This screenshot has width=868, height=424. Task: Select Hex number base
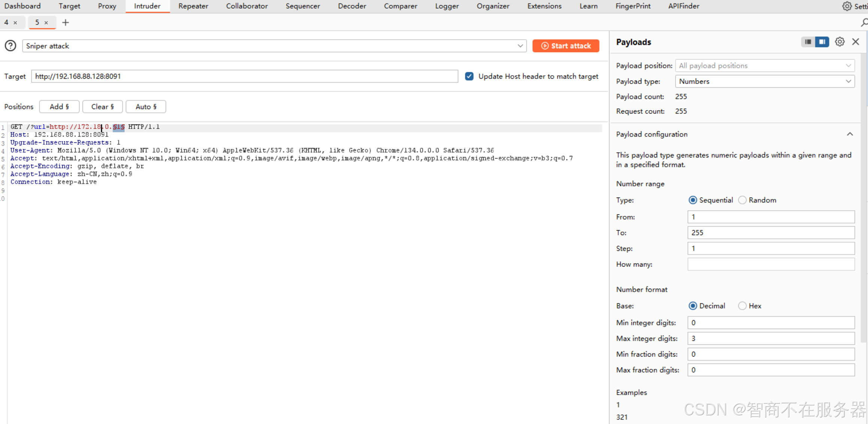[x=742, y=306]
